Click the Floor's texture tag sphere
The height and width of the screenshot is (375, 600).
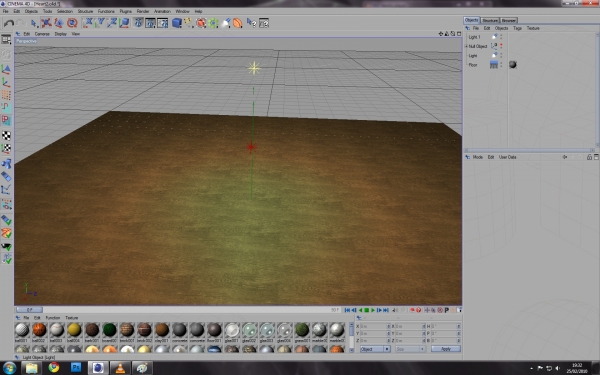point(513,65)
